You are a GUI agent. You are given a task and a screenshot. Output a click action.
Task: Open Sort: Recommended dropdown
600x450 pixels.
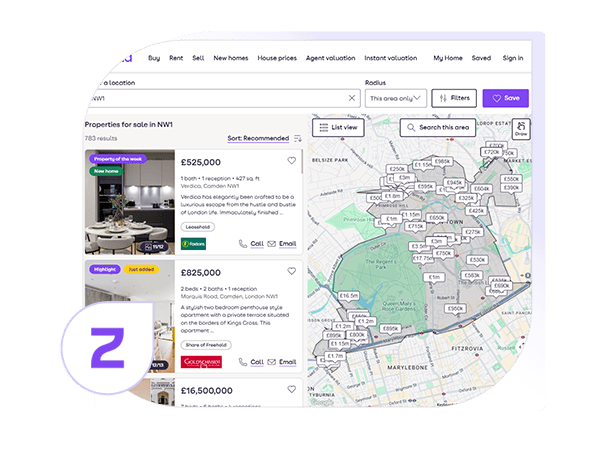coord(258,138)
